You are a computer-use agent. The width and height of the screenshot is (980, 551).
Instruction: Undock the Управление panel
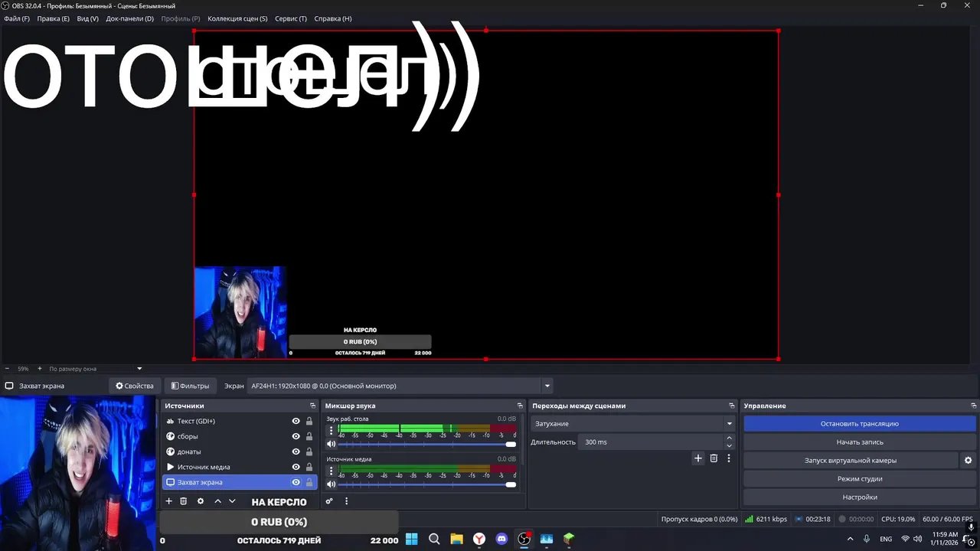[974, 406]
